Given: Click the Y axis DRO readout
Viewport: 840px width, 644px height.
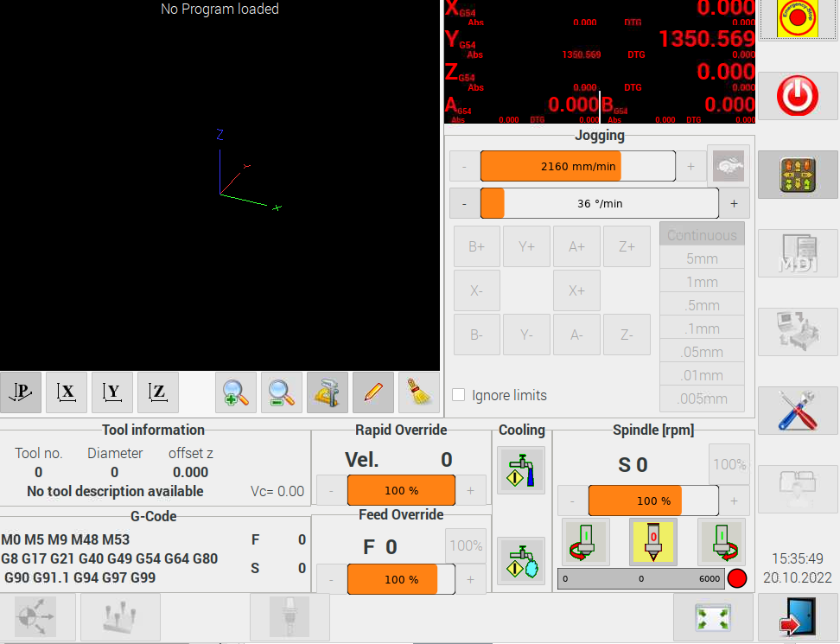Looking at the screenshot, I should [600, 39].
